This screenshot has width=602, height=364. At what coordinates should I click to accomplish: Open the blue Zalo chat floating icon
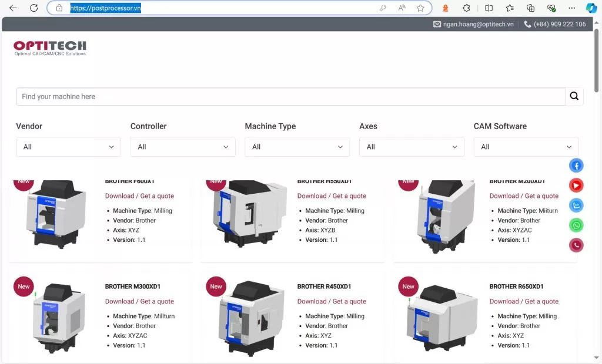tap(576, 205)
